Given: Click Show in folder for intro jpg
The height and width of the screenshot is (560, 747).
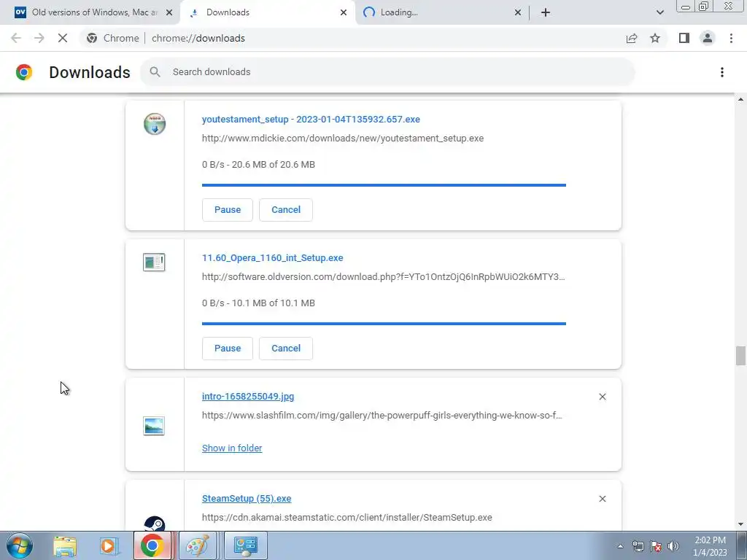Looking at the screenshot, I should [x=232, y=448].
